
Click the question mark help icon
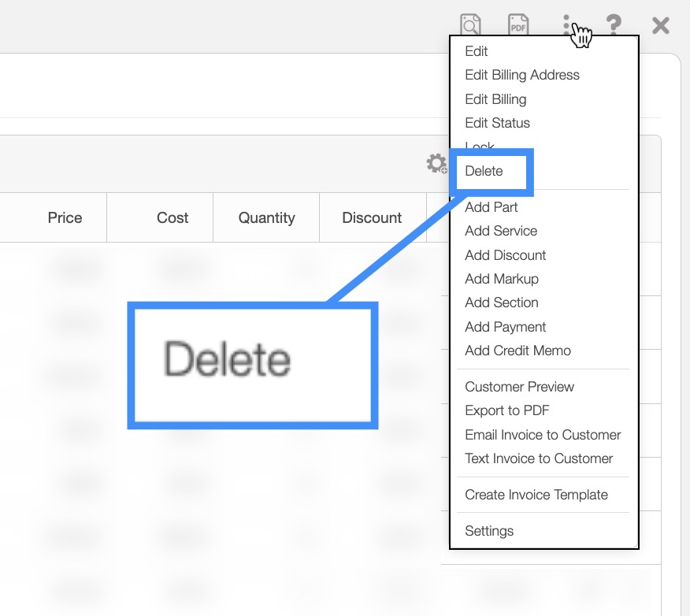(x=613, y=25)
